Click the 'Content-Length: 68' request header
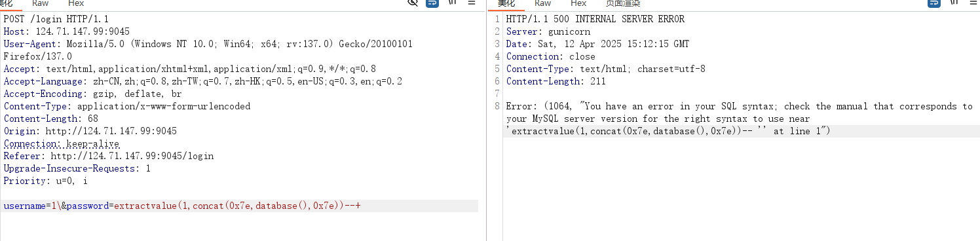The image size is (980, 241). coord(50,119)
